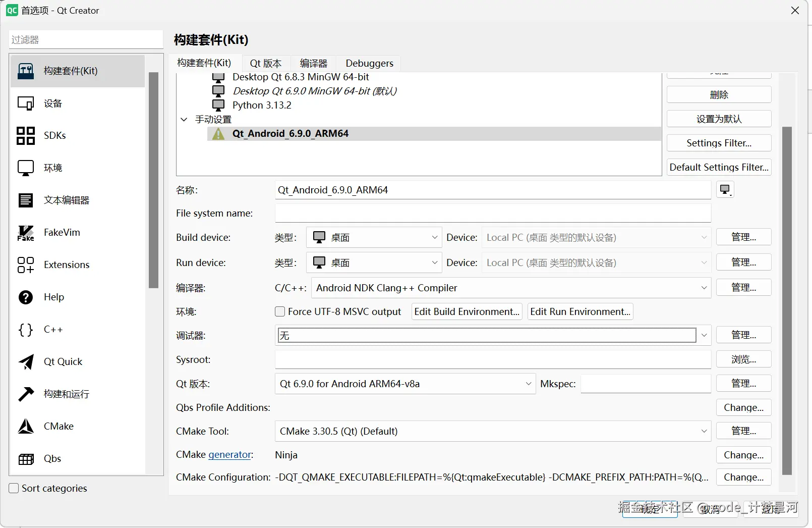Click 管理... button for 调试器
This screenshot has width=812, height=528.
(744, 335)
